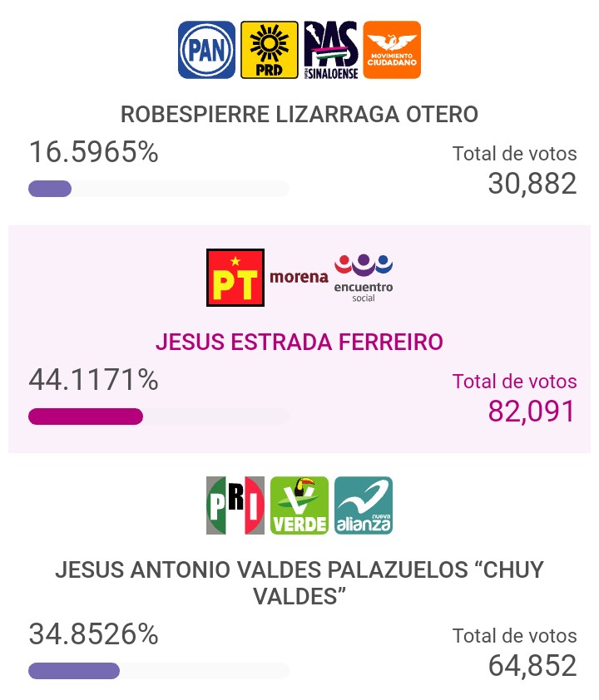Select the morena party logo
The width and height of the screenshot is (599, 700).
click(x=299, y=277)
